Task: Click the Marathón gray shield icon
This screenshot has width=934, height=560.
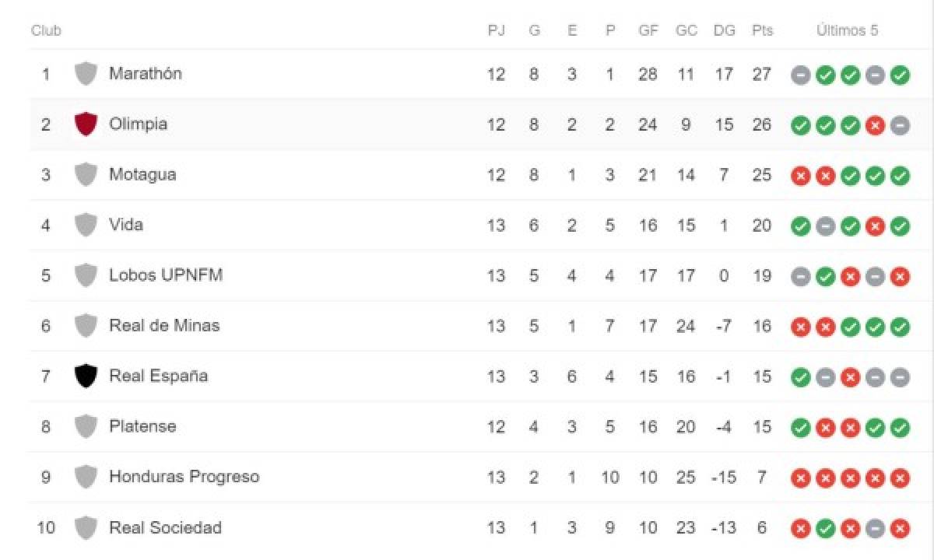Action: [x=86, y=74]
